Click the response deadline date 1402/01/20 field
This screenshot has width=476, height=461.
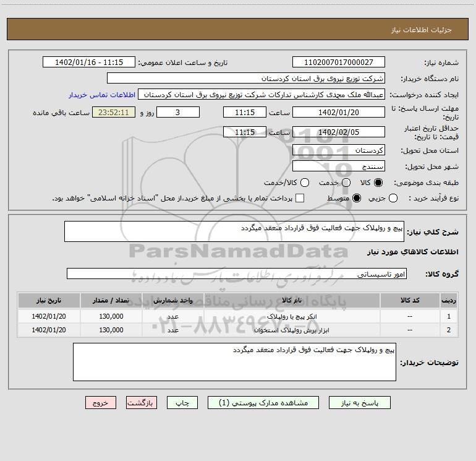pyautogui.click(x=339, y=112)
